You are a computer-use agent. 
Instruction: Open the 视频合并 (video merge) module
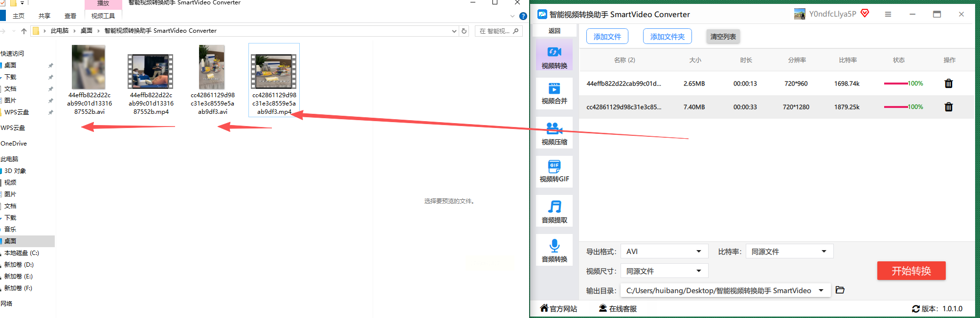pyautogui.click(x=554, y=93)
